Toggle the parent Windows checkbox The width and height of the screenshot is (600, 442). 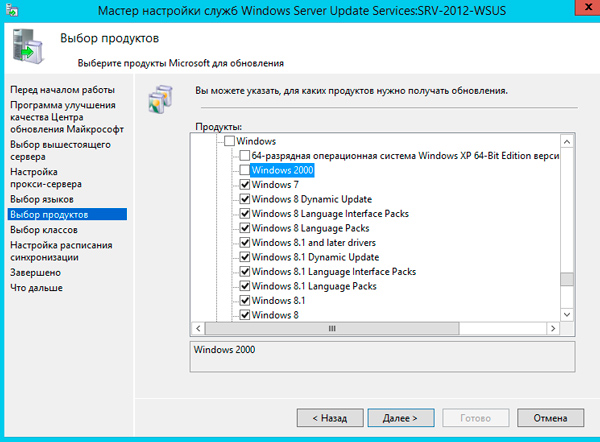[229, 141]
